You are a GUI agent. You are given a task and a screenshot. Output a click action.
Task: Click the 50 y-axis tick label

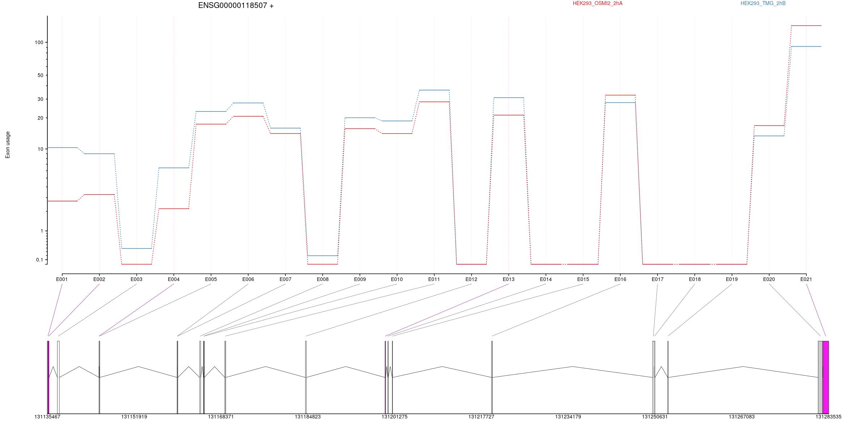point(40,75)
